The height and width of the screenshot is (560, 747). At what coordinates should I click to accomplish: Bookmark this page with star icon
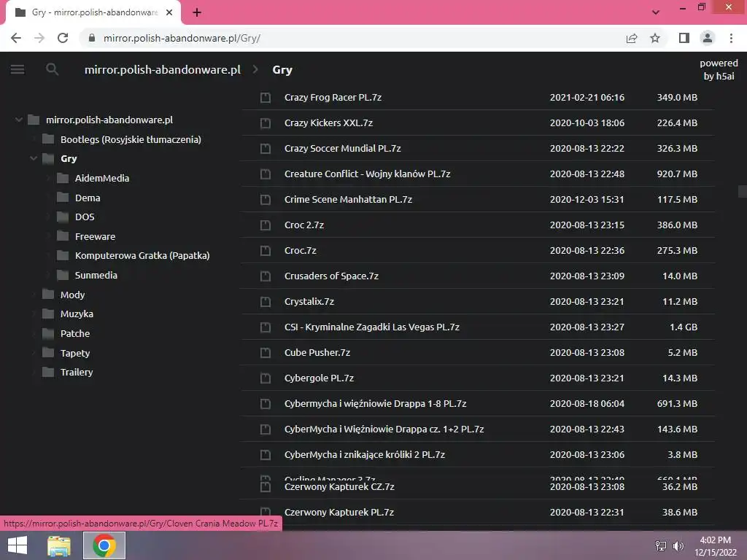(x=655, y=38)
